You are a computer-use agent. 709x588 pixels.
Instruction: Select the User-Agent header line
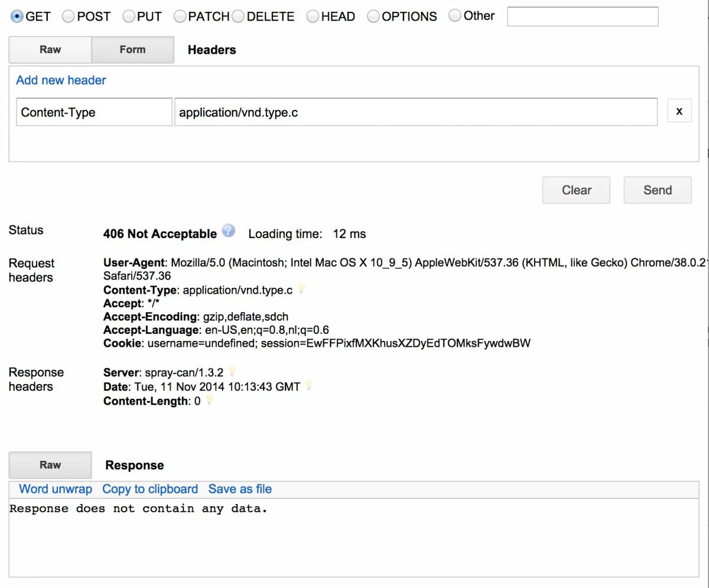click(406, 269)
